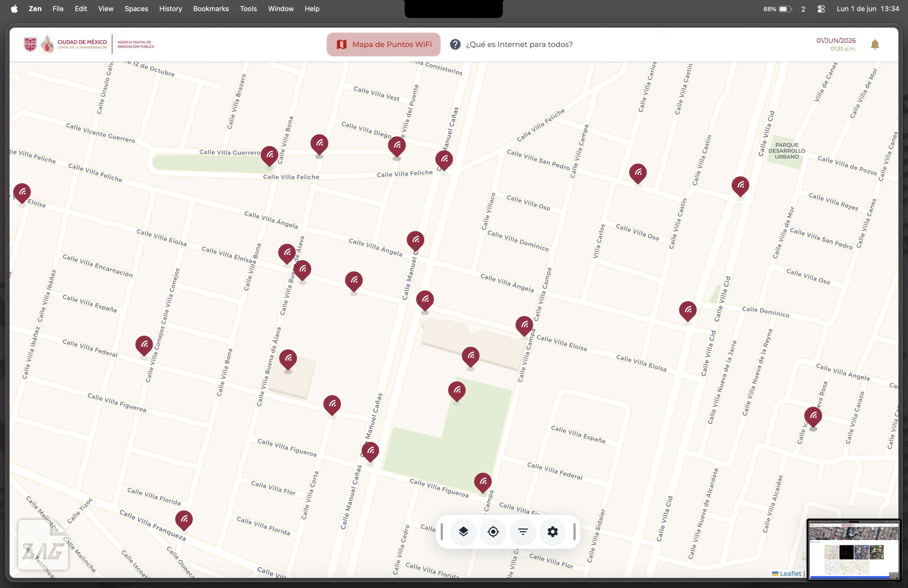Click the question mark help icon
908x588 pixels.
[x=455, y=44]
